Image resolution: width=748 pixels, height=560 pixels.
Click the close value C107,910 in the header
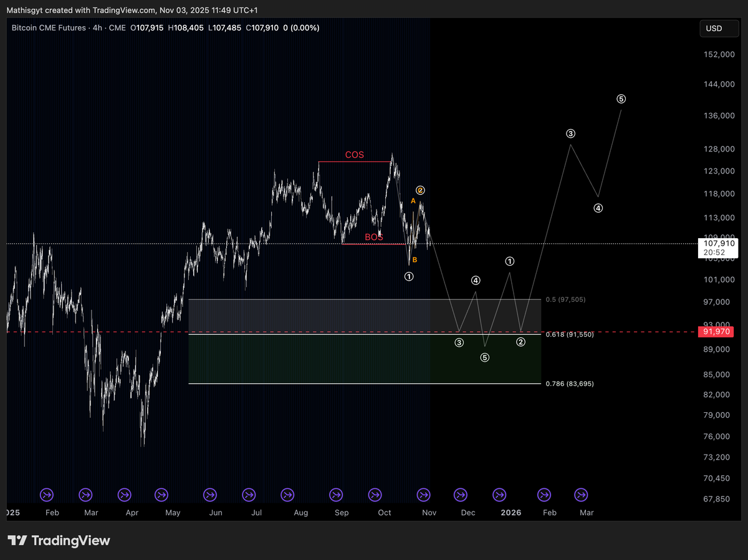click(263, 28)
